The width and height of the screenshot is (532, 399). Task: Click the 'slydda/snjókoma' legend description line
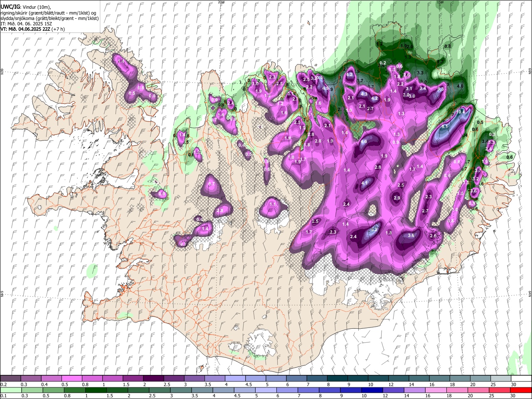49,18
